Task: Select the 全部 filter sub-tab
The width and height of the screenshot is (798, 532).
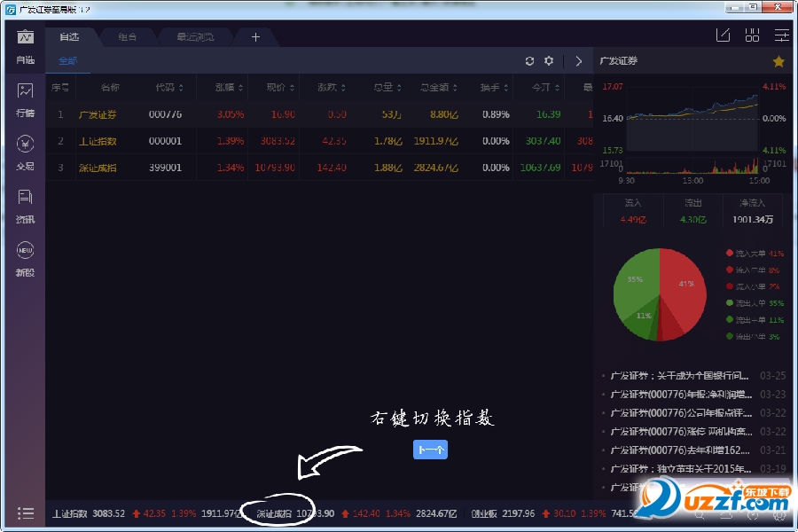Action: point(67,61)
